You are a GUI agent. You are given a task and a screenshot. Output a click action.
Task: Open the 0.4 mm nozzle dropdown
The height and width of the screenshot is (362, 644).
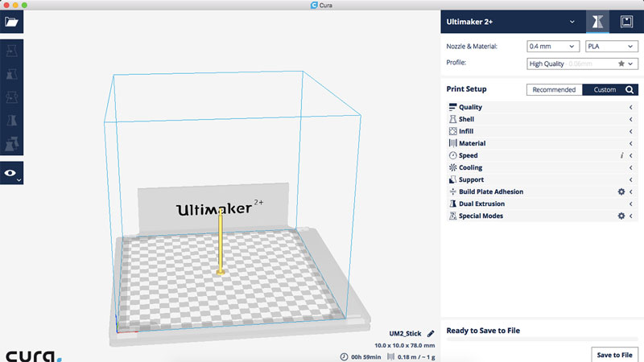(x=553, y=47)
